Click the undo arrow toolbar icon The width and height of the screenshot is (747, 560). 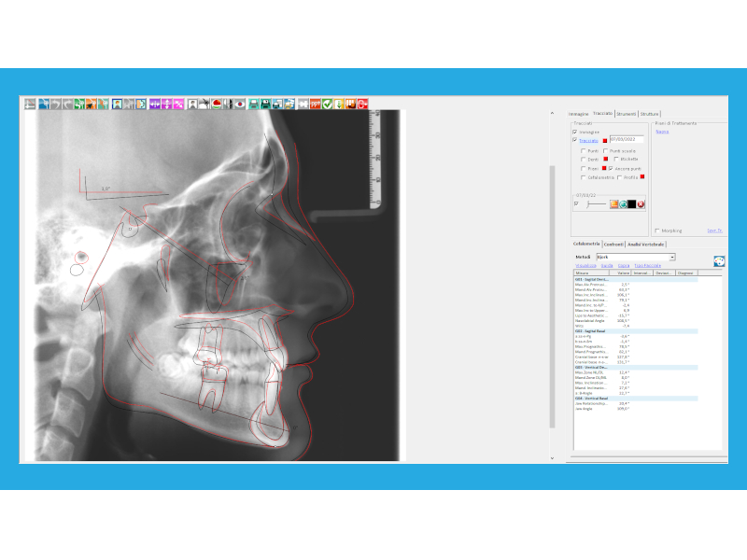[56, 104]
